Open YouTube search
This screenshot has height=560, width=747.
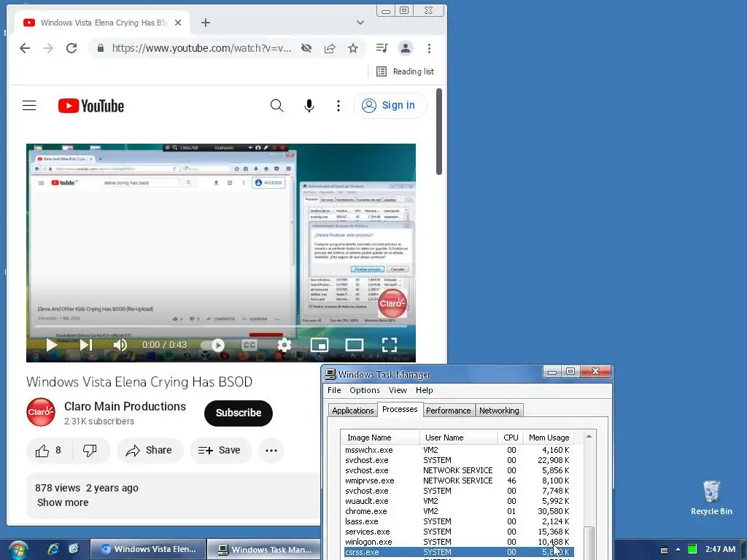click(276, 105)
